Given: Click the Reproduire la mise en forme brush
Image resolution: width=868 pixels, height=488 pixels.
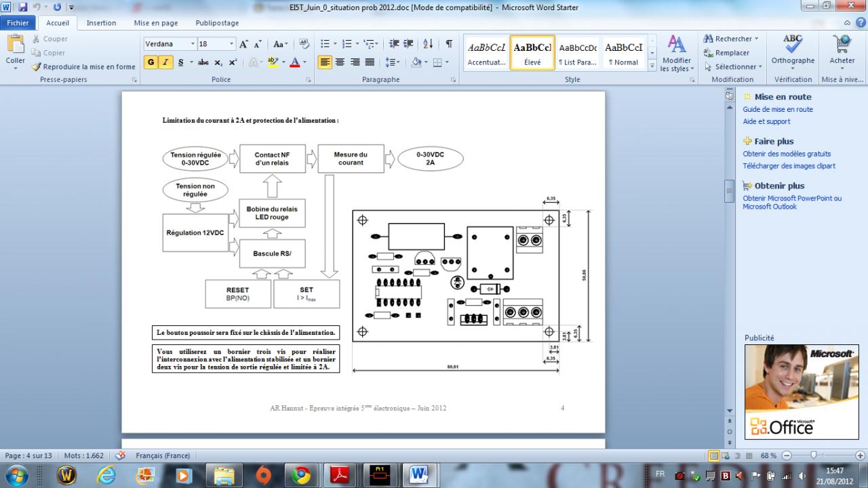Looking at the screenshot, I should pyautogui.click(x=83, y=66).
